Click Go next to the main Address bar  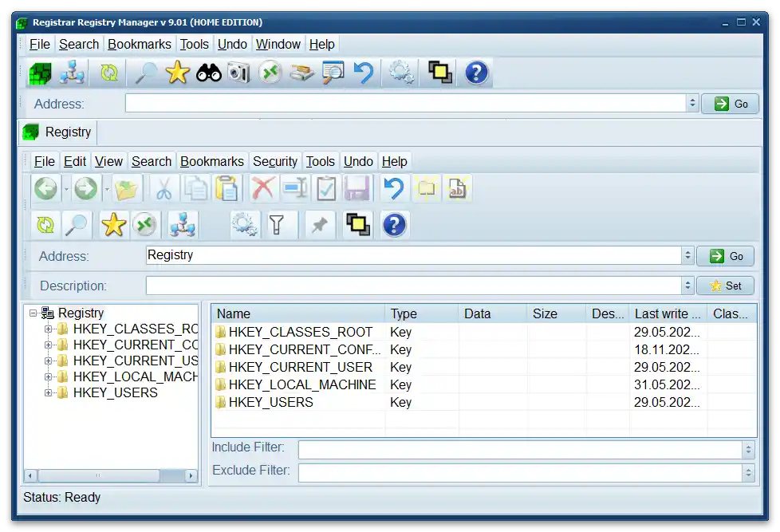point(731,104)
